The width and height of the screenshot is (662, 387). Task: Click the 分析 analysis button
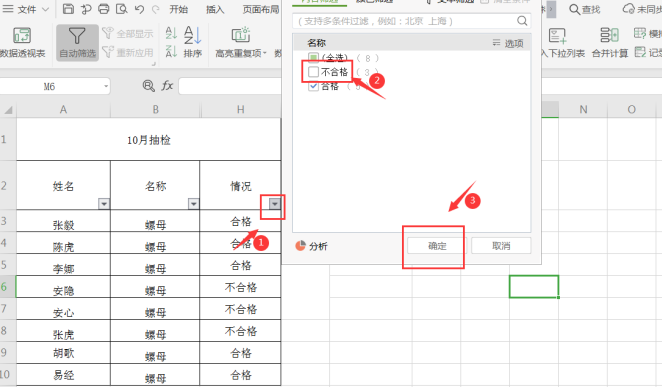point(312,246)
